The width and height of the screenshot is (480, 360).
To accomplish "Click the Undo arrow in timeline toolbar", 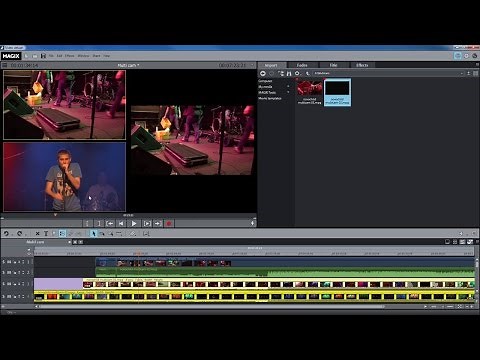I will click(x=6, y=234).
